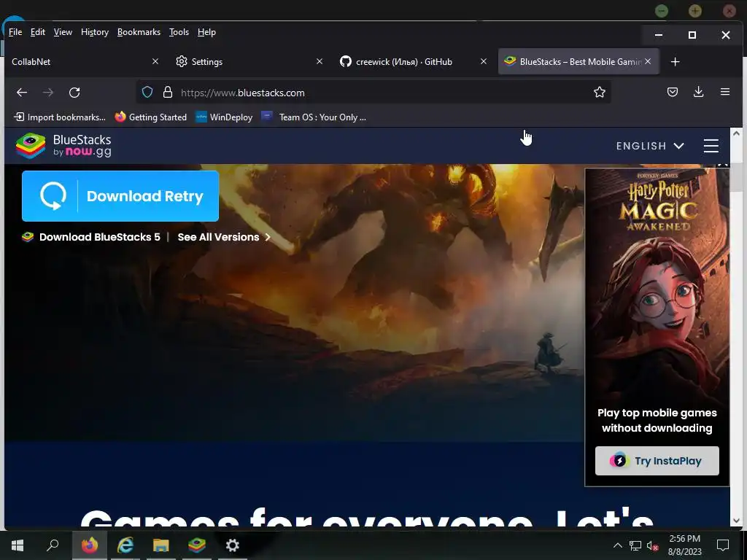Open the View menu
The height and width of the screenshot is (560, 747).
[x=63, y=32]
